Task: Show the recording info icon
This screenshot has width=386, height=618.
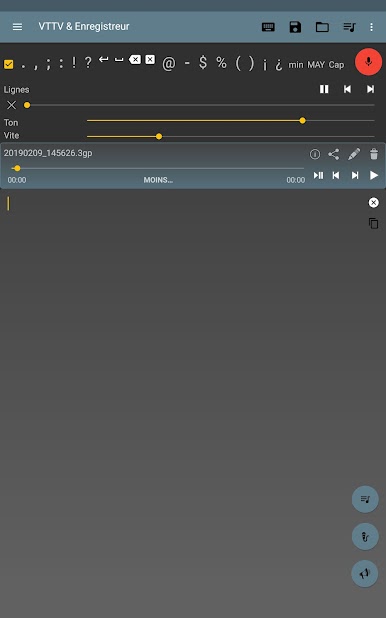Action: [x=315, y=154]
